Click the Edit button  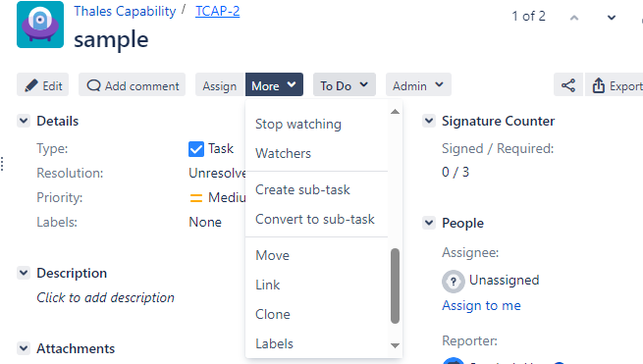[x=43, y=85]
